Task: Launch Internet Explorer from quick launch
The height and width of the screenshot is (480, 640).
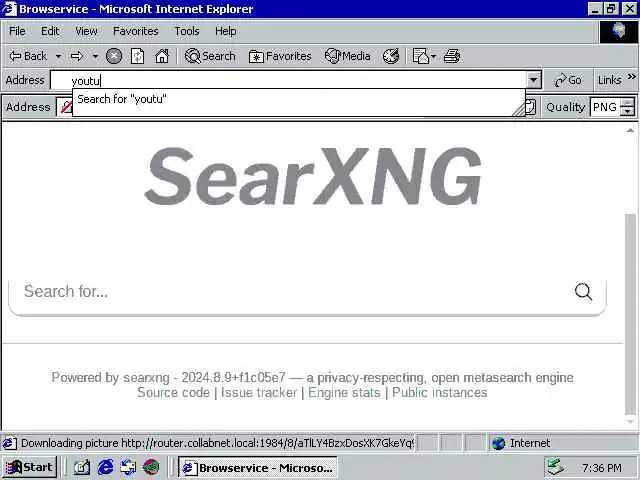Action: (x=105, y=467)
